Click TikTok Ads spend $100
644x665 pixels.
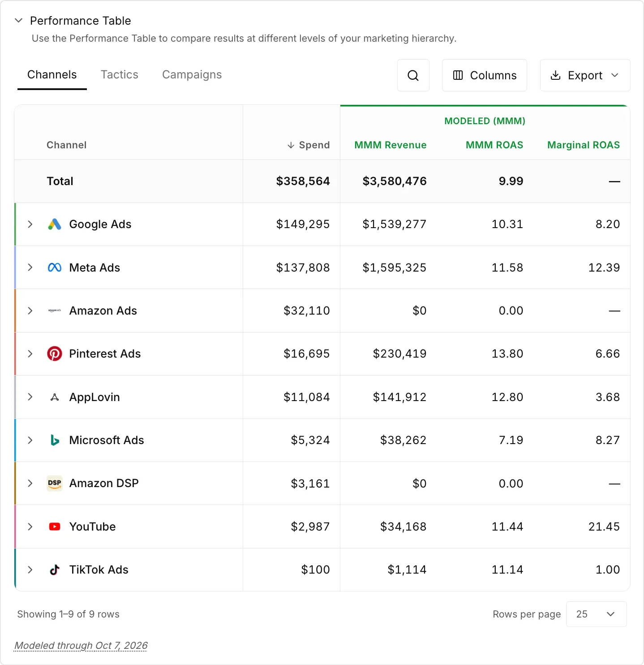click(x=316, y=570)
